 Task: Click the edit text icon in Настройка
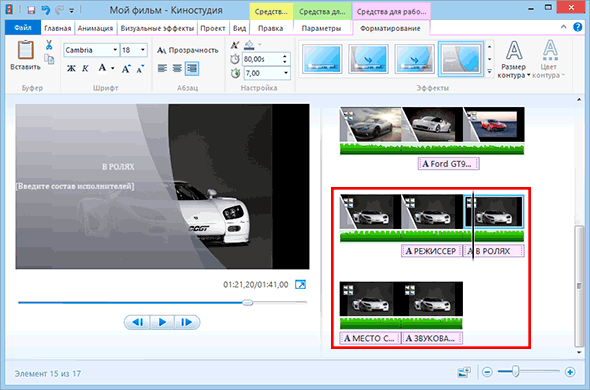(235, 46)
